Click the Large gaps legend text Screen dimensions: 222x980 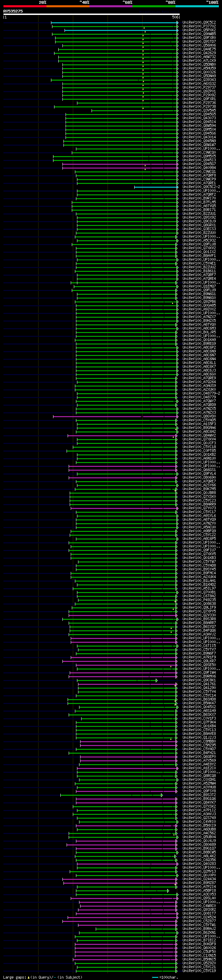[43, 977]
